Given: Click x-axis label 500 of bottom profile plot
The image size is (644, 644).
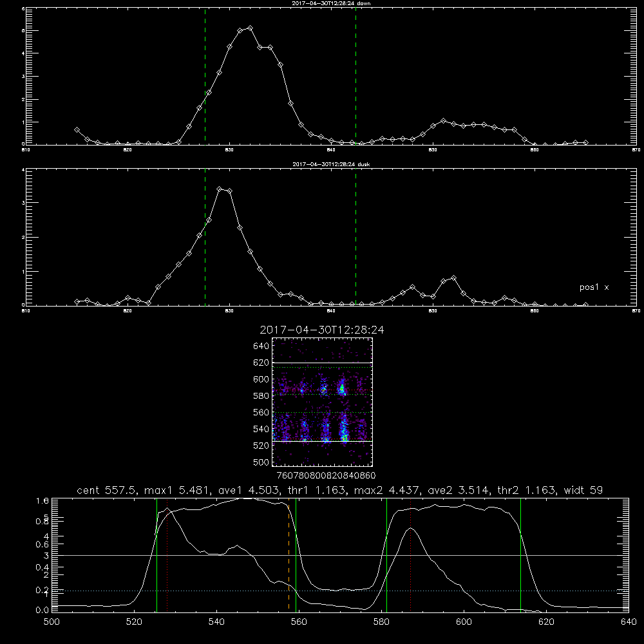Looking at the screenshot, I should pos(52,622).
